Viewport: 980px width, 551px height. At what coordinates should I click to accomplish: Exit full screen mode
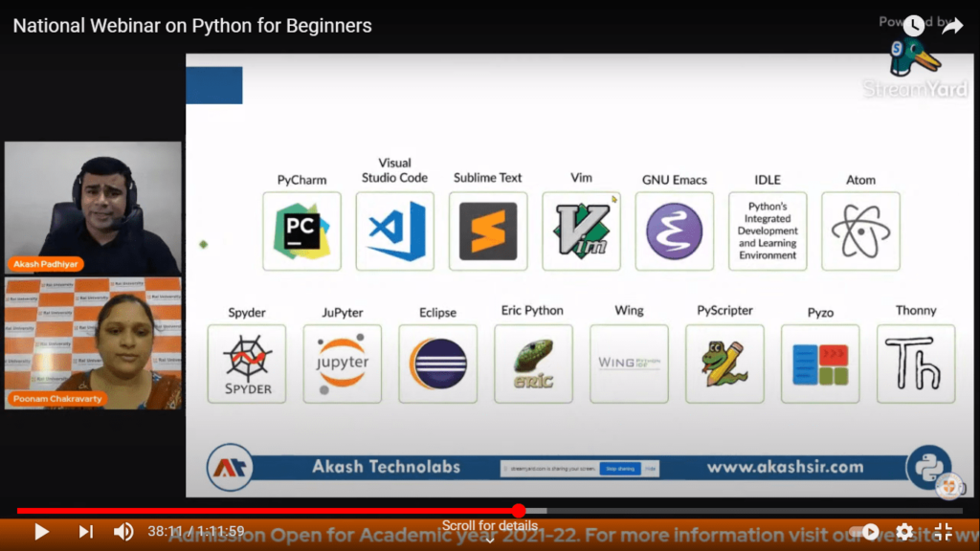943,532
